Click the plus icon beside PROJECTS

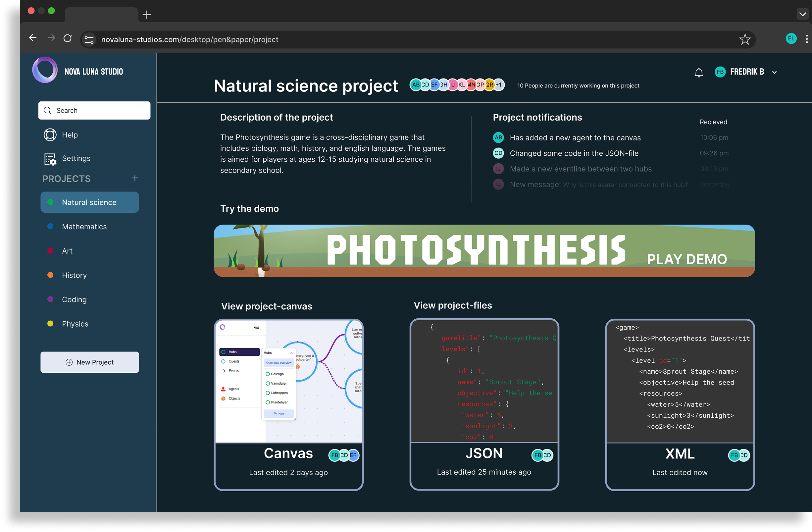click(x=135, y=178)
